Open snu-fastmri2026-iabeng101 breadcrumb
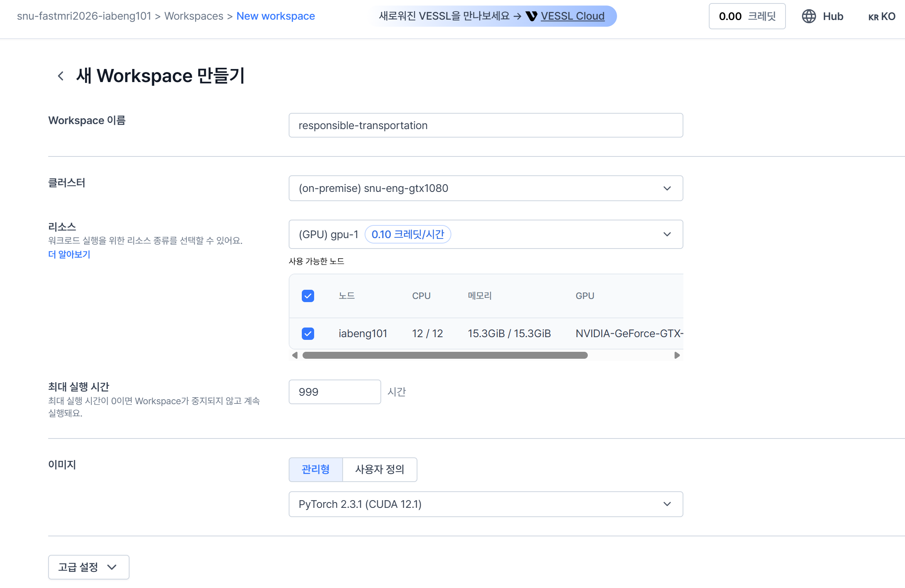 click(84, 16)
